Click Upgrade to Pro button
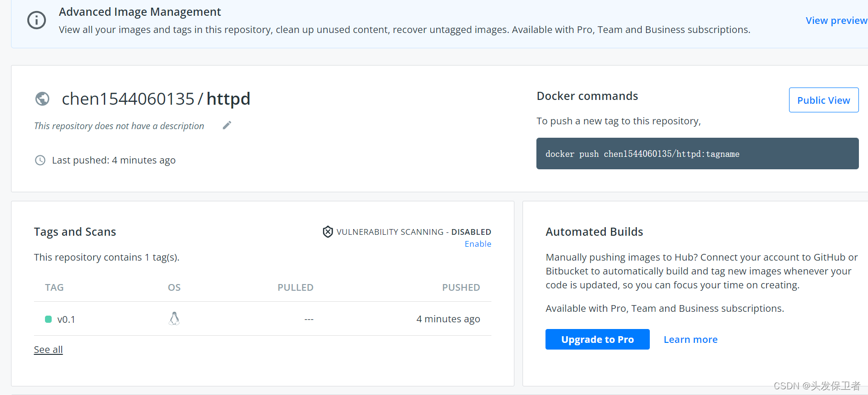 point(597,340)
